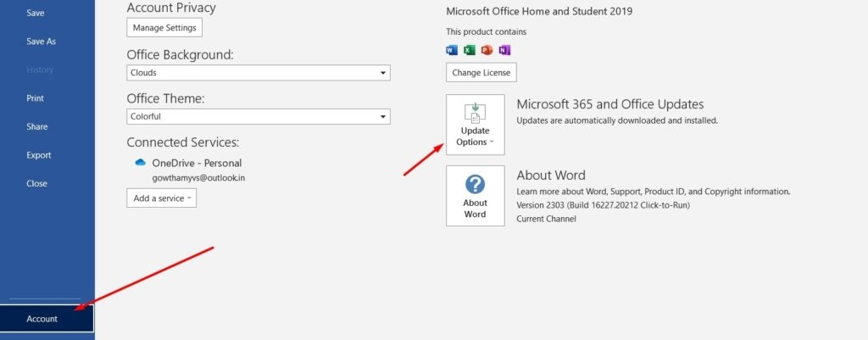Screen dimensions: 868x340
Task: Open the Office Theme dropdown
Action: pyautogui.click(x=259, y=116)
